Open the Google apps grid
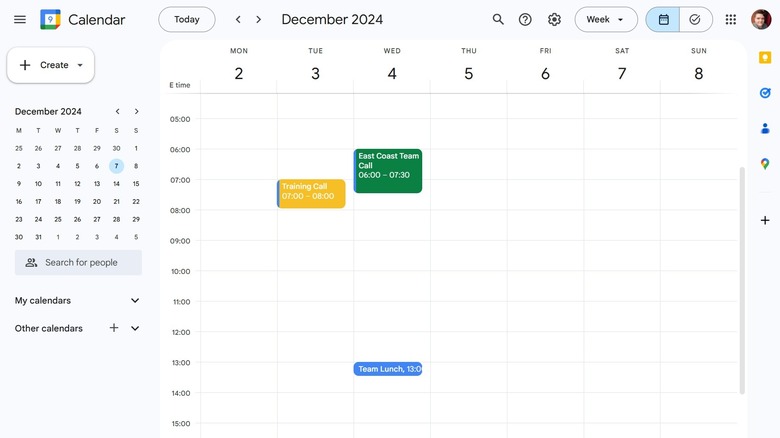780x438 pixels. coord(731,19)
